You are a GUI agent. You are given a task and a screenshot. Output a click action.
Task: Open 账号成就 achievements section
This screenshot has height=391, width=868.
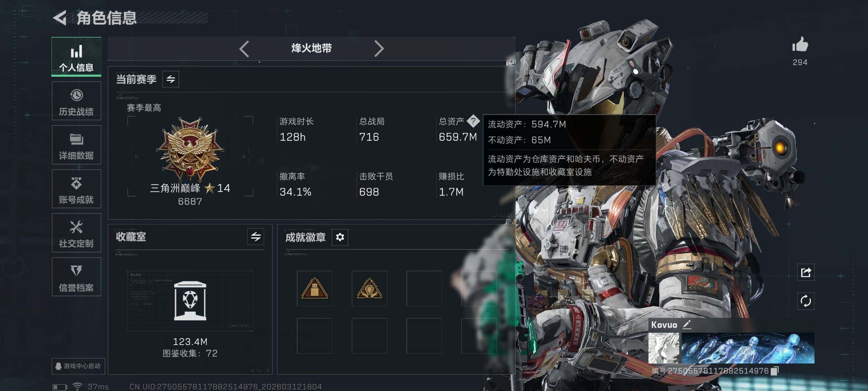pyautogui.click(x=76, y=189)
